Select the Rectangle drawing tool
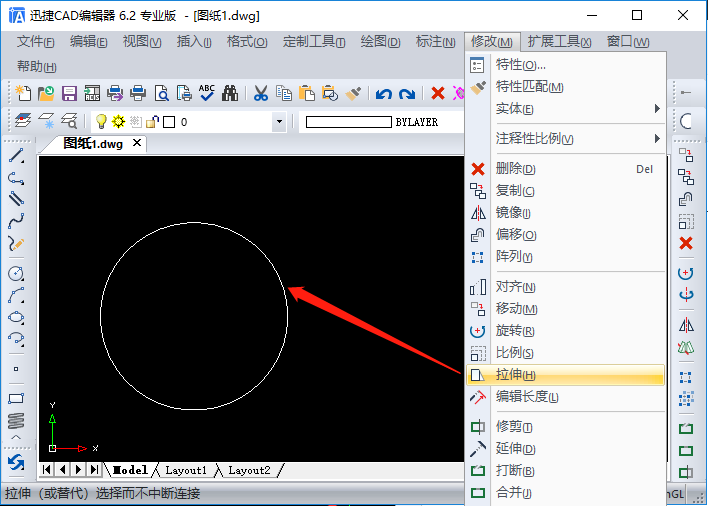Viewport: 708px width, 506px height. click(16, 399)
